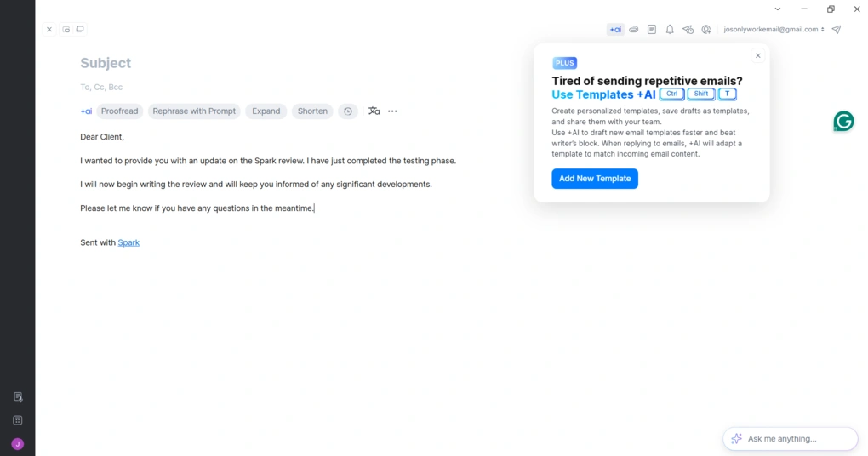This screenshot has height=456, width=868.
Task: Choose Rephrase with Prompt
Action: click(194, 111)
